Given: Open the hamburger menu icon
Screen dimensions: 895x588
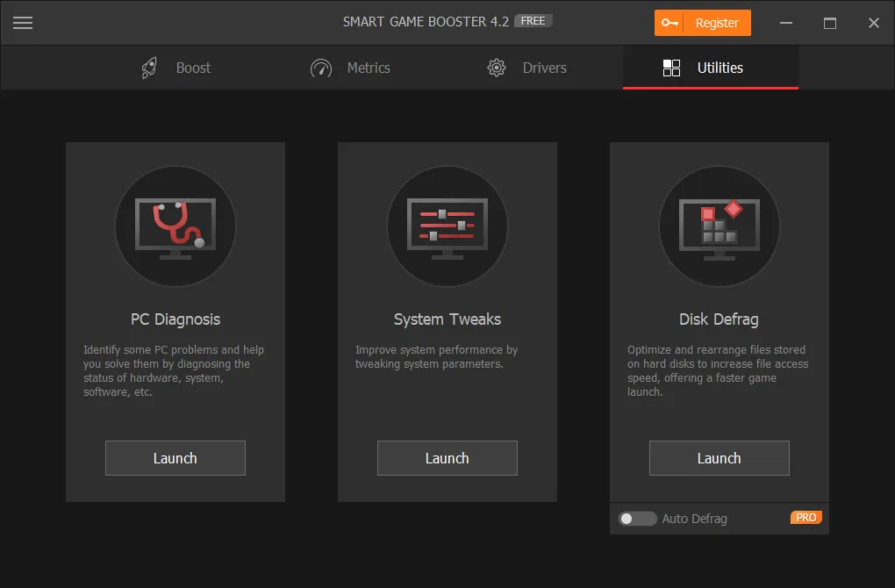Looking at the screenshot, I should 23,23.
